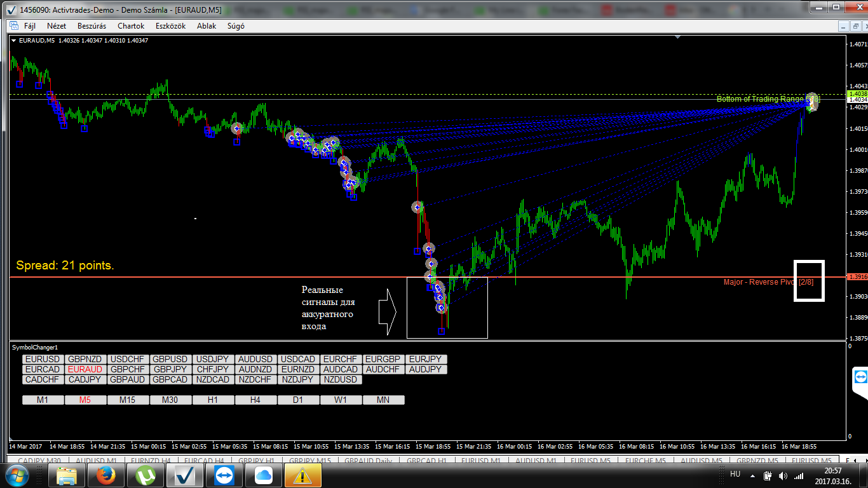Click the chart system icon left of Fájl
The image size is (868, 488).
[13, 26]
